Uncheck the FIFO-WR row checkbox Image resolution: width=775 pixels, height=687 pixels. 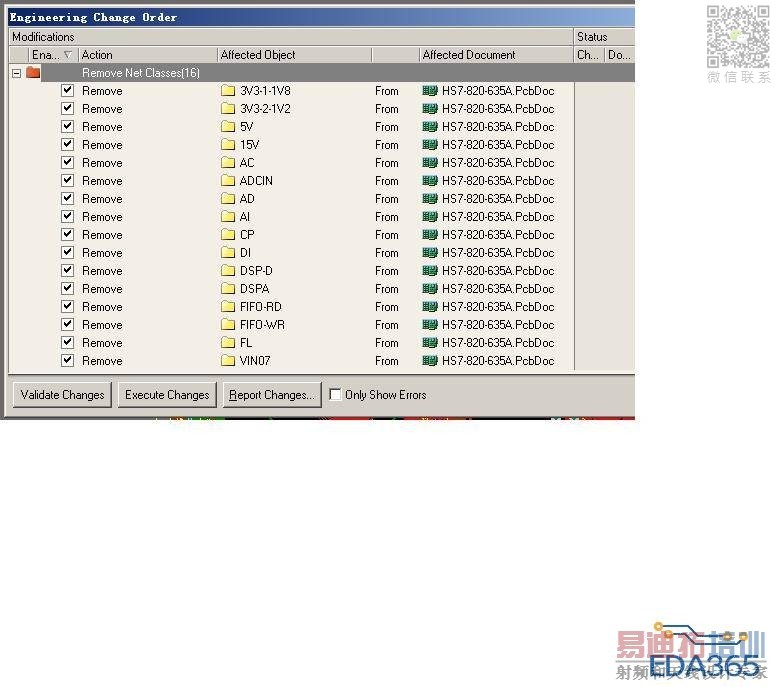(67, 324)
